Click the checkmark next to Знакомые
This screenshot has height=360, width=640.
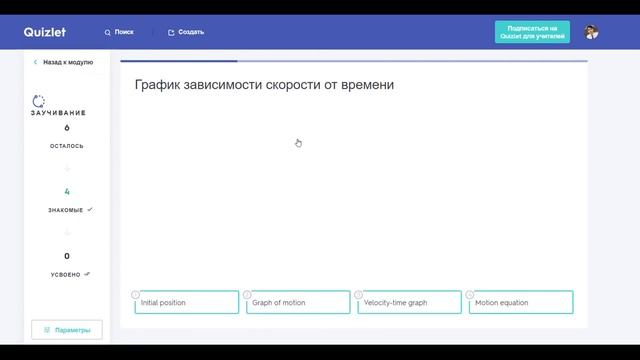click(90, 209)
